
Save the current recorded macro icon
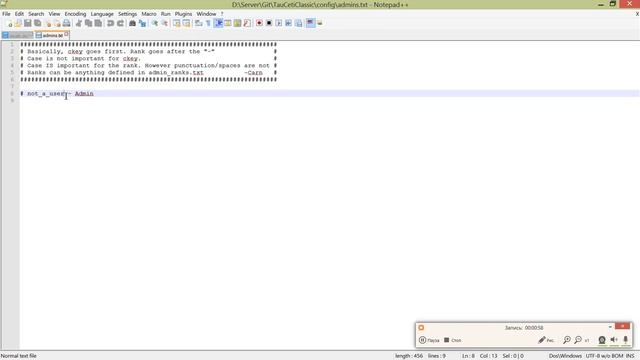tap(299, 23)
